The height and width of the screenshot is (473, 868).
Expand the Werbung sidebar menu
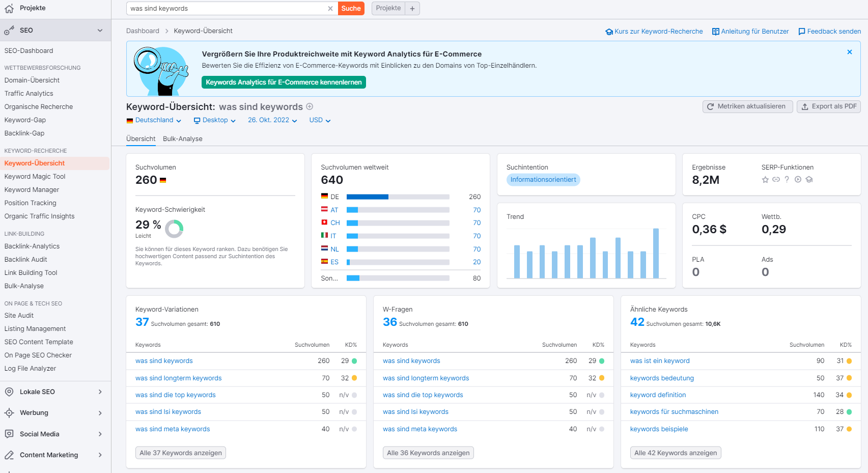[x=100, y=413]
